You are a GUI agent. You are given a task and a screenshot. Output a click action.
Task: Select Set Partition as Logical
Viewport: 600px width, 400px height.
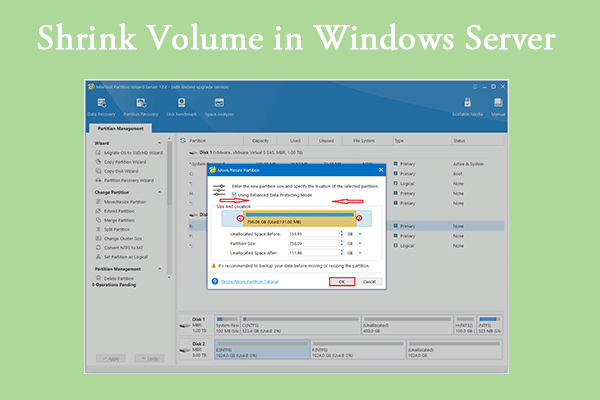point(122,257)
